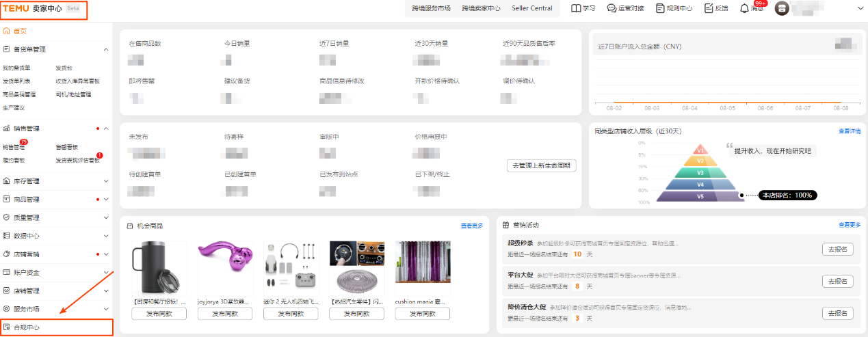
Task: Expand the 服务市场 chevron
Action: click(106, 309)
